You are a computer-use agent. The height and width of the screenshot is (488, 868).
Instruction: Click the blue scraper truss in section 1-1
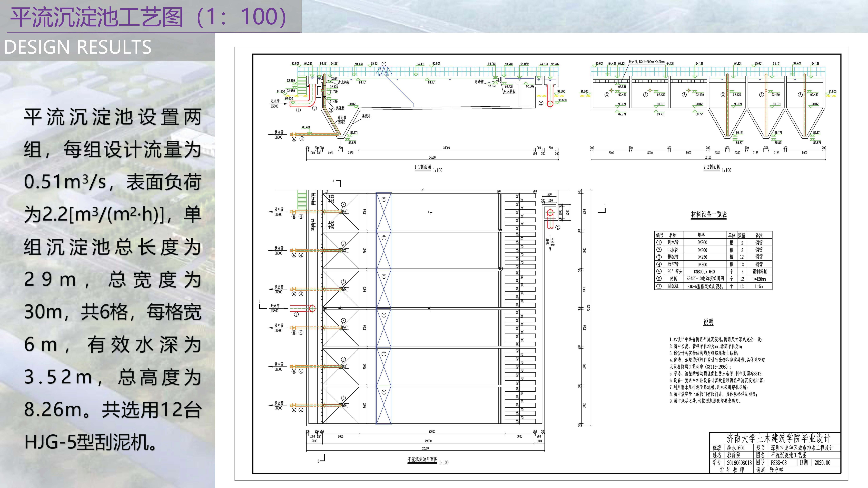click(384, 71)
